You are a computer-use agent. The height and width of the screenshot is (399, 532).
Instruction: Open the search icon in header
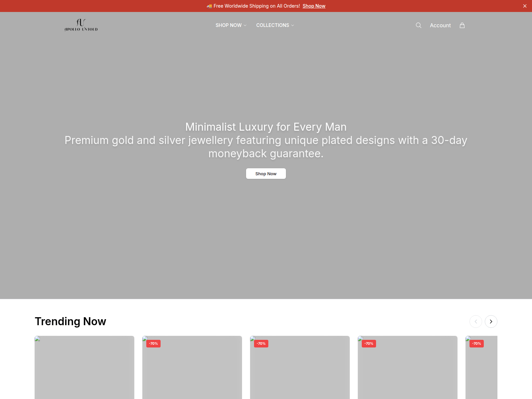pyautogui.click(x=419, y=25)
